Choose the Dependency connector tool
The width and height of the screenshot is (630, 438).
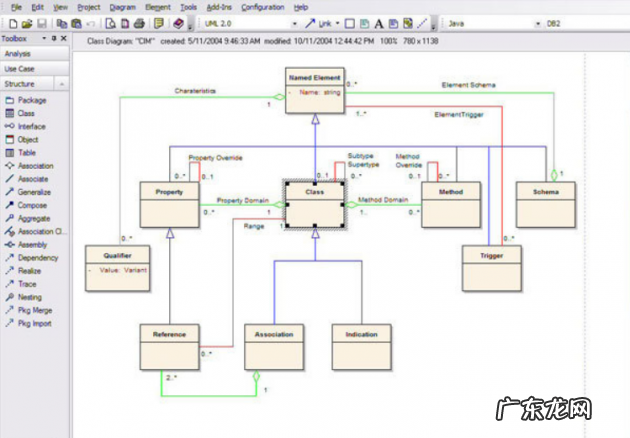(x=36, y=257)
